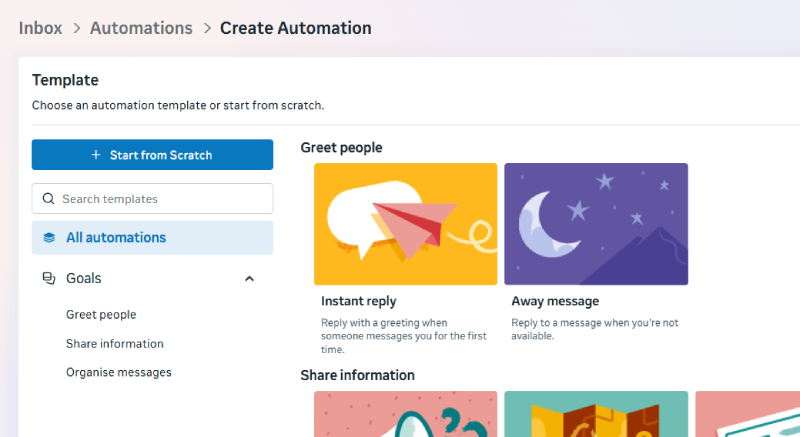Go to Automations breadcrumb
This screenshot has width=800, height=437.
click(141, 28)
